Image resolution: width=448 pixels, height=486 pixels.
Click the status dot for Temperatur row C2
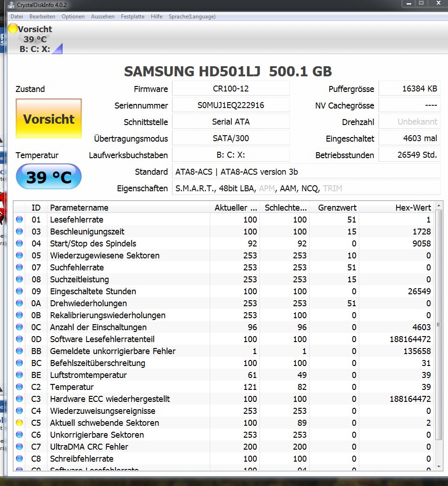click(x=19, y=387)
